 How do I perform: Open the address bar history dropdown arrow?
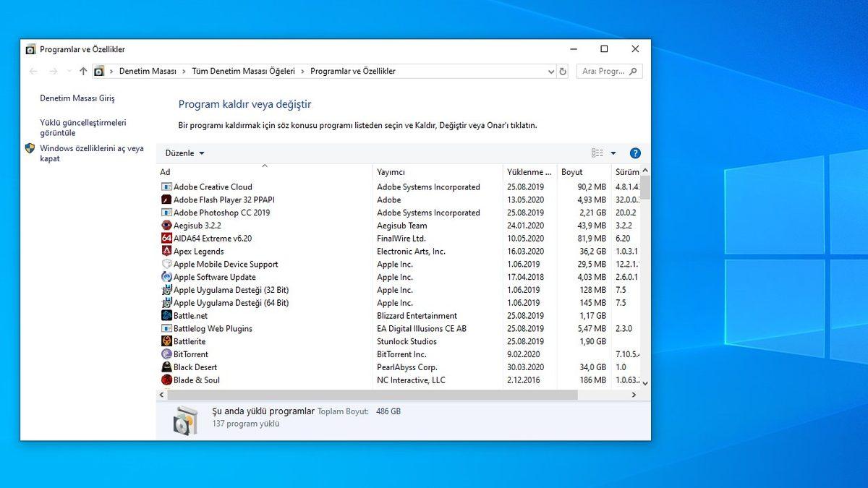coord(552,71)
